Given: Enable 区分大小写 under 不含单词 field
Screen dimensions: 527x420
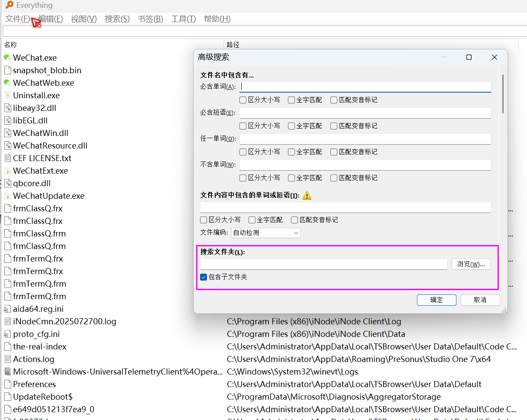Looking at the screenshot, I should (x=243, y=178).
